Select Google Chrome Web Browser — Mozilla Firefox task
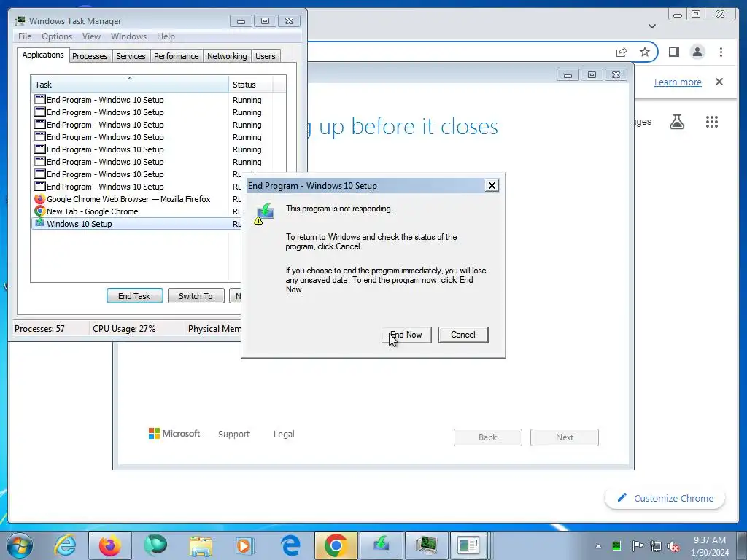 point(128,199)
